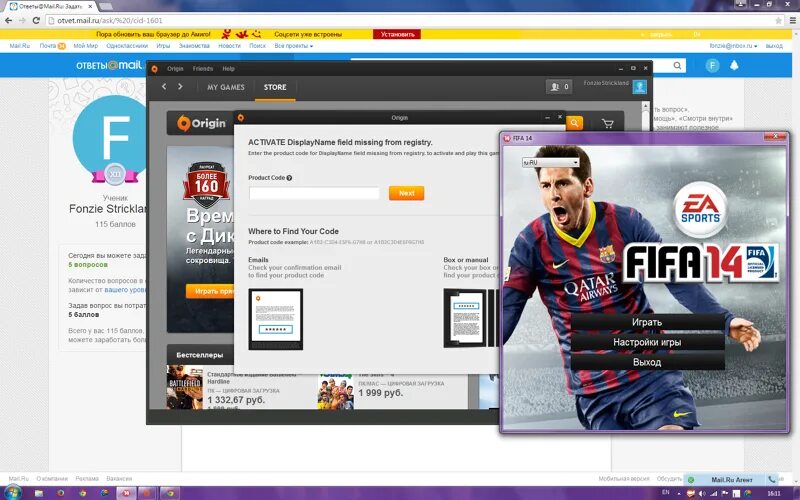Screen dimensions: 800x500
Task: Open The Sims 4 bestseller thumbnail
Action: 335,391
